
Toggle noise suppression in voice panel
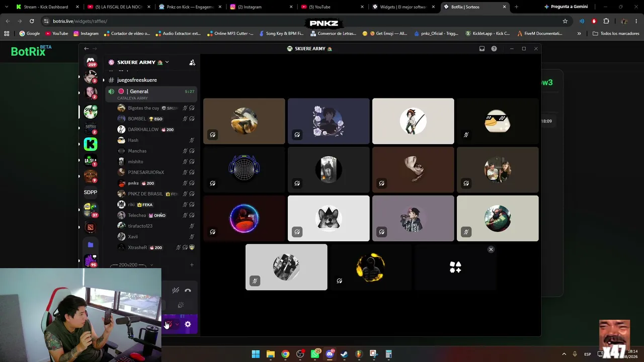click(x=176, y=290)
